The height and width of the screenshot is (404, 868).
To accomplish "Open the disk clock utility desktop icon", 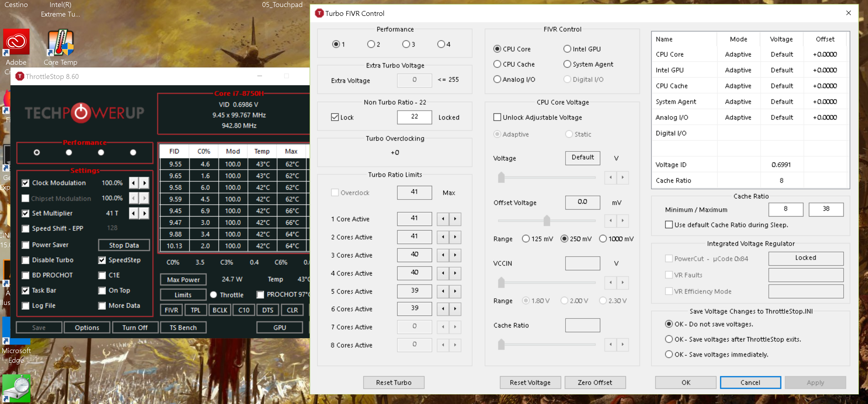I will [x=16, y=388].
